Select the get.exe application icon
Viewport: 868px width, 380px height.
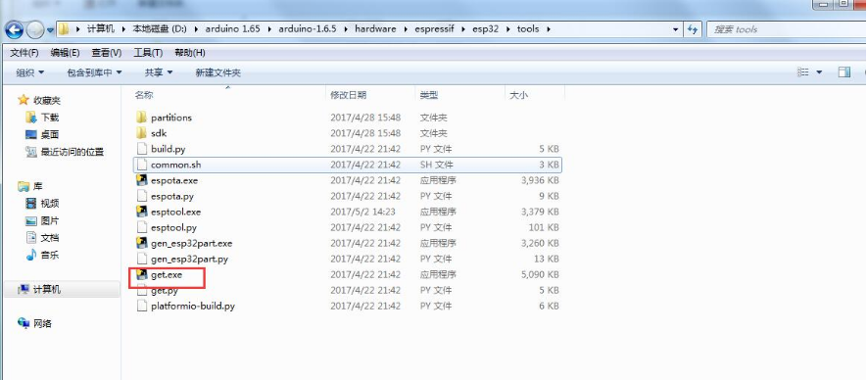tap(142, 274)
